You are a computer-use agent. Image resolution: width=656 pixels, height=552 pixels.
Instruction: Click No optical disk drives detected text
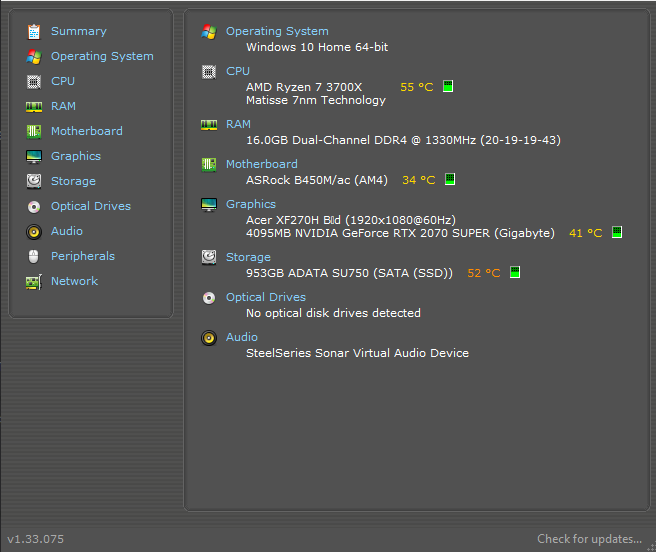coord(333,313)
